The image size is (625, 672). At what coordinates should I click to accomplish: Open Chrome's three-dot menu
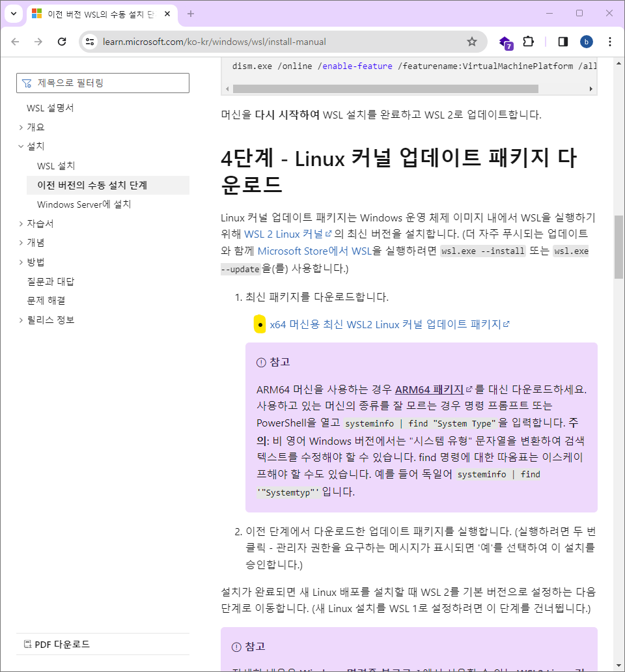click(x=610, y=42)
